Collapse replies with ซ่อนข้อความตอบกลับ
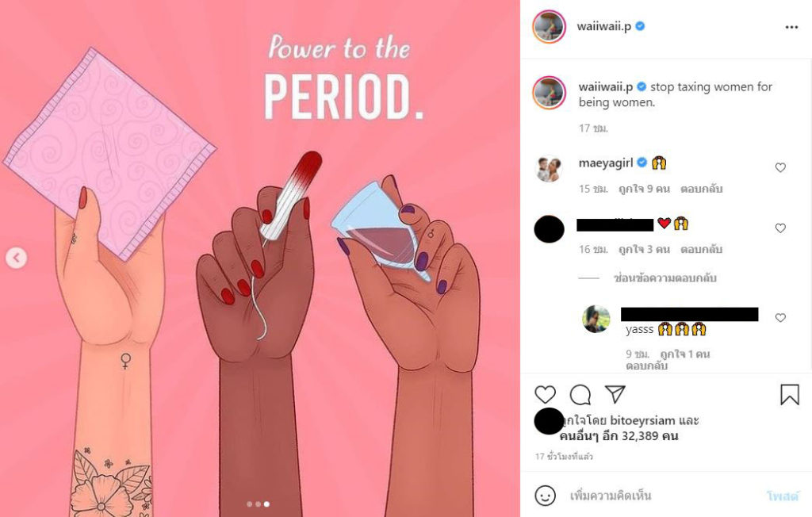 (665, 278)
